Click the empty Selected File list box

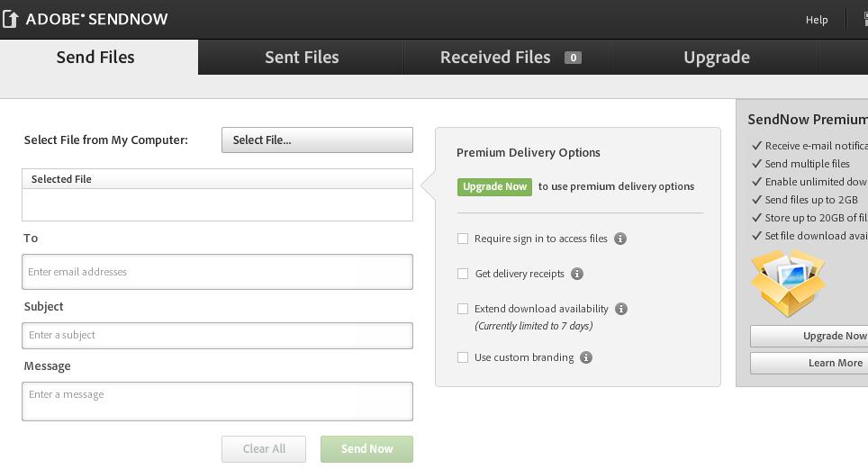[218, 205]
